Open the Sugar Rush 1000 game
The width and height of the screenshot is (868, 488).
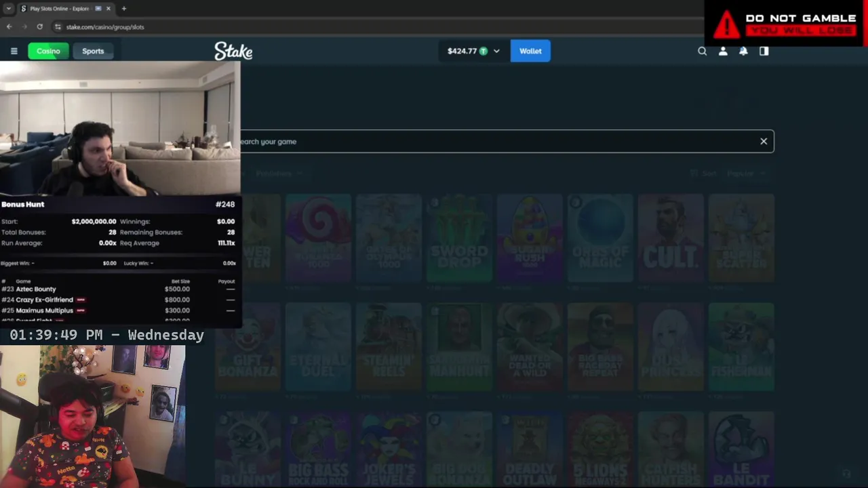point(530,237)
